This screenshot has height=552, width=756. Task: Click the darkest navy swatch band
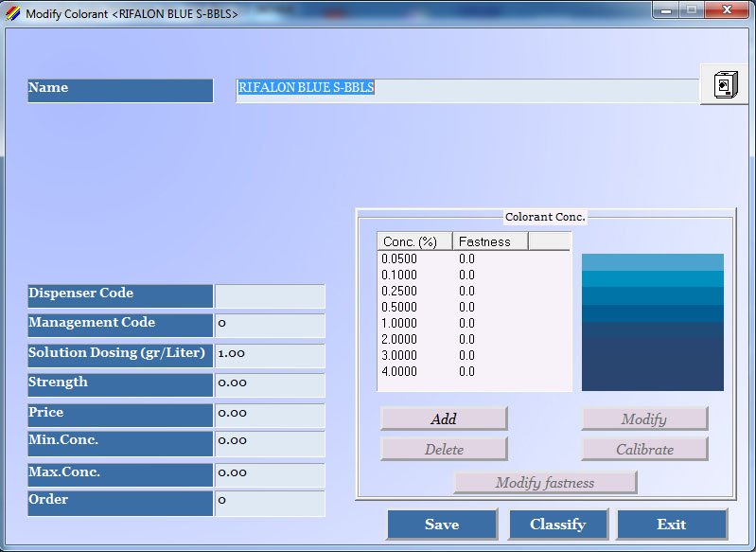[x=652, y=365]
